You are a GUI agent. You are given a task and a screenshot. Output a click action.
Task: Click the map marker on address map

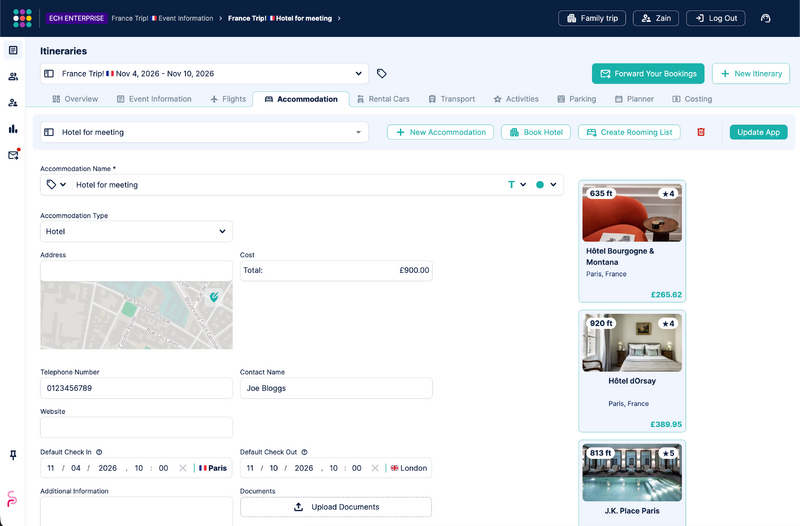(214, 296)
